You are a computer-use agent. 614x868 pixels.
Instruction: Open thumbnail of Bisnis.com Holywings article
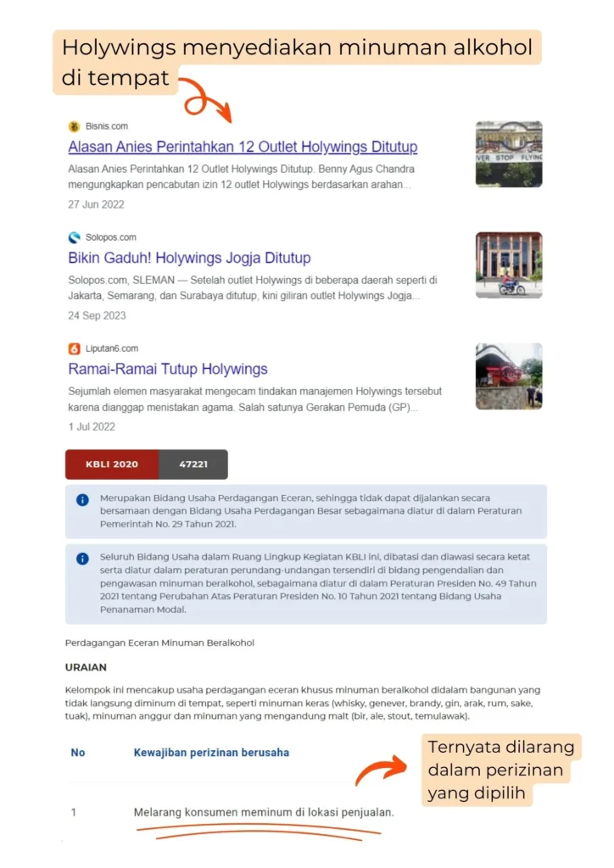509,154
